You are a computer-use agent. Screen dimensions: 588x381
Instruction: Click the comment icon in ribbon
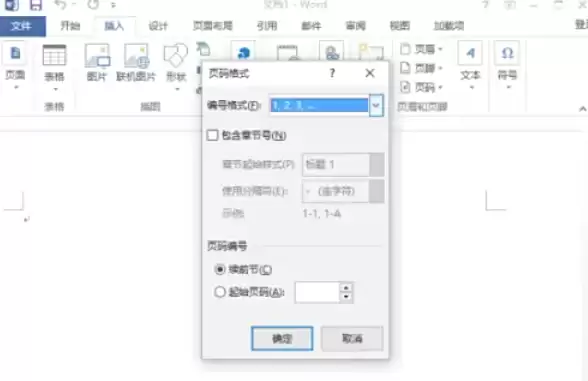371,52
